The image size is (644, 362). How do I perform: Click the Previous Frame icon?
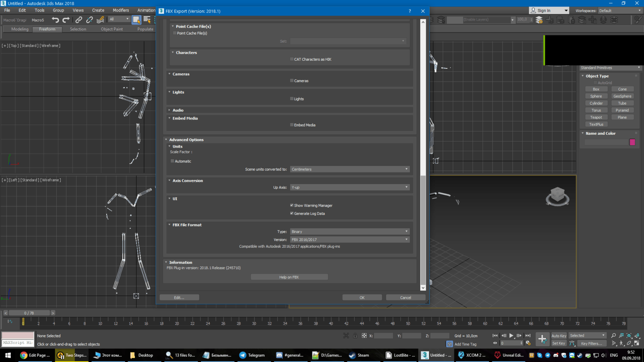point(504,335)
